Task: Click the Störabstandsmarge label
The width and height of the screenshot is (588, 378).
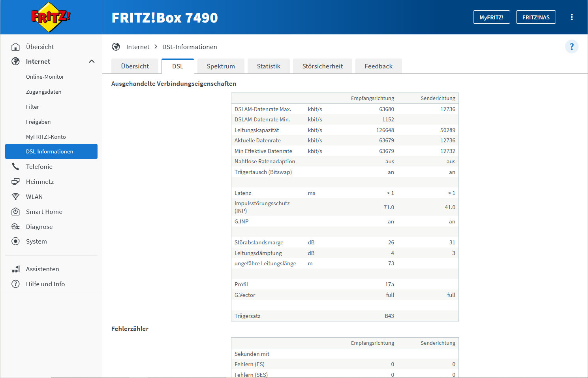Action: pyautogui.click(x=259, y=242)
